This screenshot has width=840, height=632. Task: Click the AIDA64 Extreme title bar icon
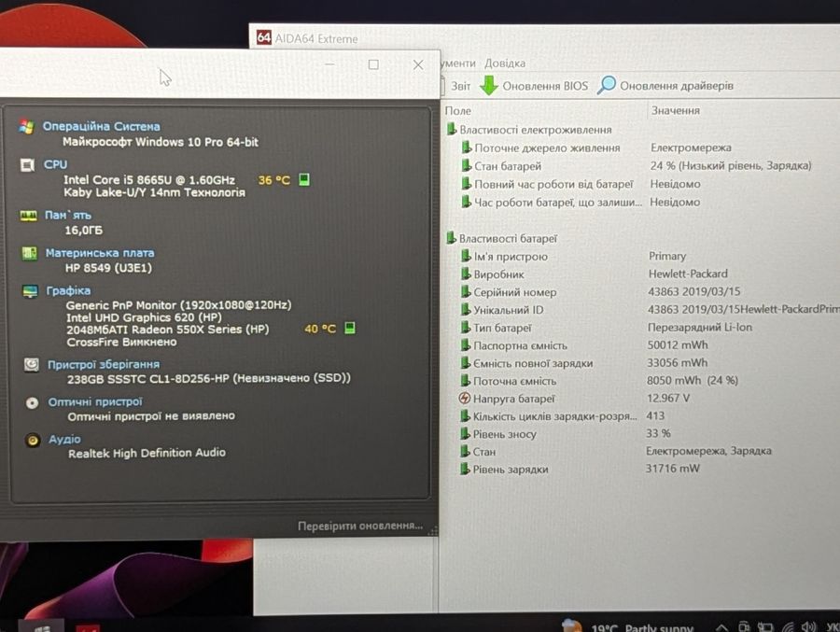(263, 37)
